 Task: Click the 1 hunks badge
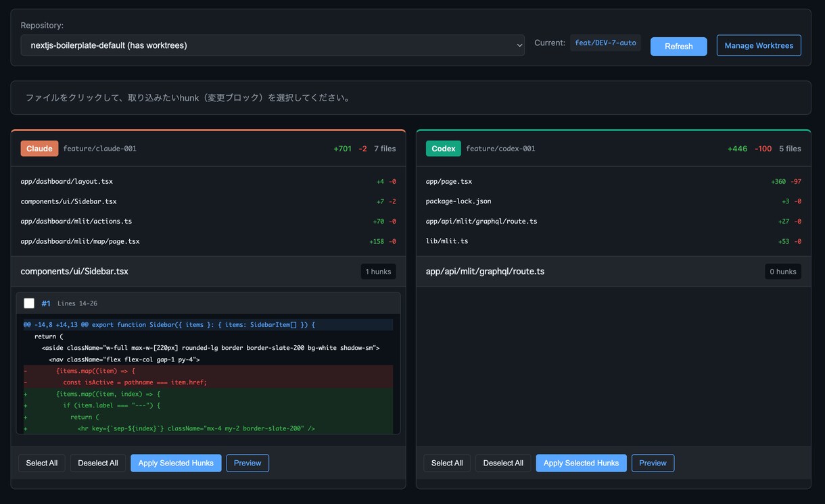(378, 272)
